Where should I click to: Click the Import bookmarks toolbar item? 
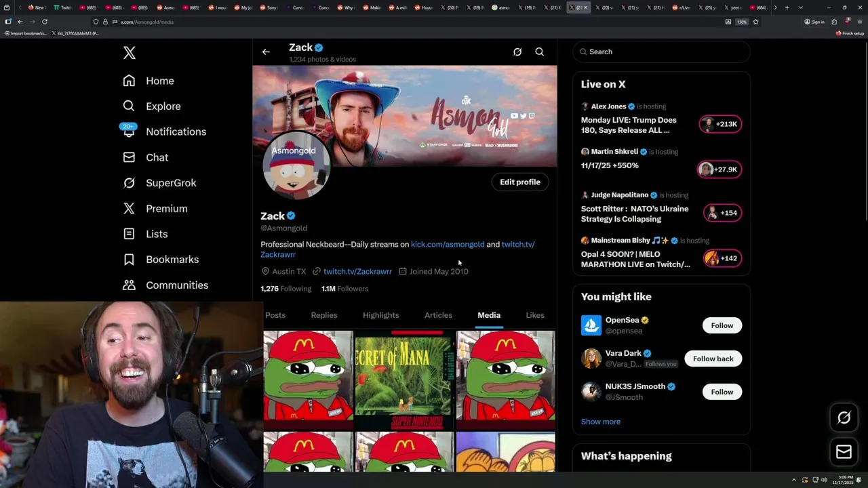click(x=26, y=33)
